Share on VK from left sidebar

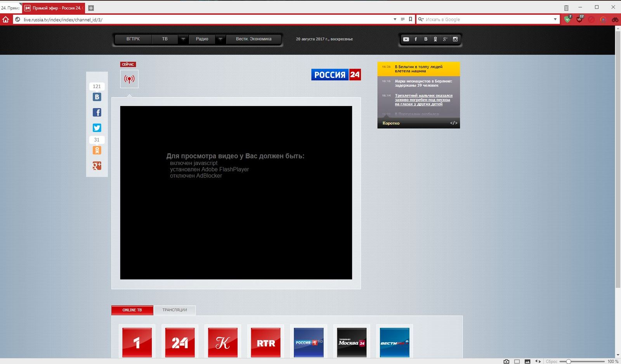point(97,97)
